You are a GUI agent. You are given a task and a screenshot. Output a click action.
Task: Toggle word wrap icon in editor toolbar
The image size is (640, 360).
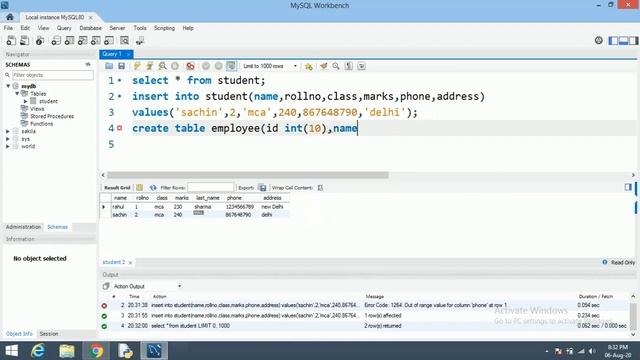click(x=362, y=66)
